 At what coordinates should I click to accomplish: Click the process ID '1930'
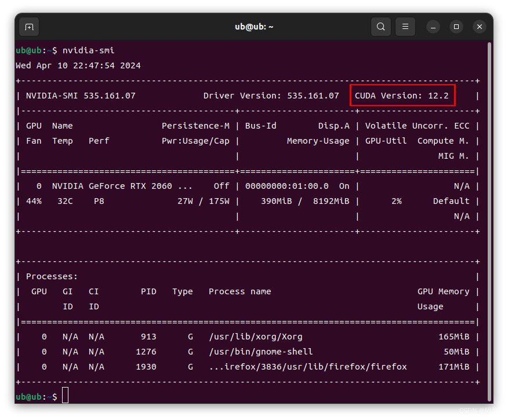[x=146, y=367]
